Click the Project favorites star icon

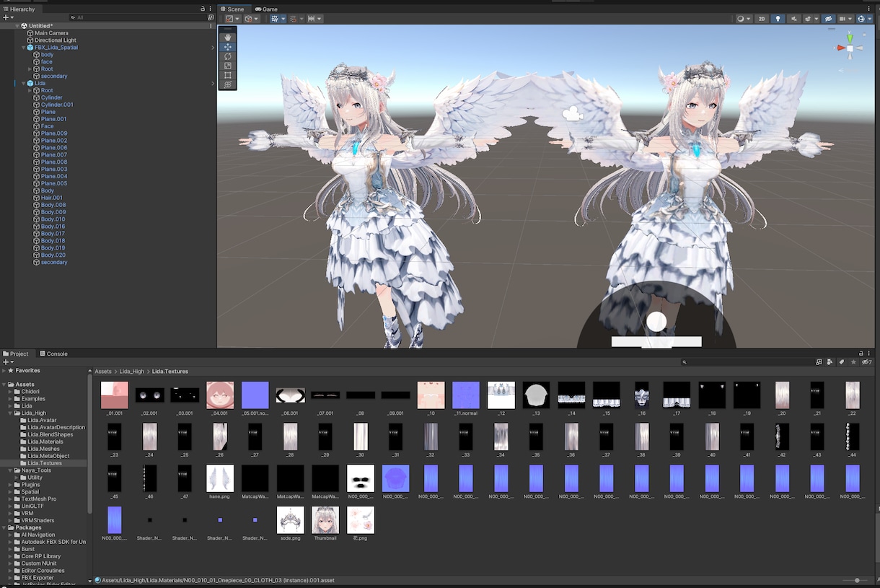pos(854,362)
